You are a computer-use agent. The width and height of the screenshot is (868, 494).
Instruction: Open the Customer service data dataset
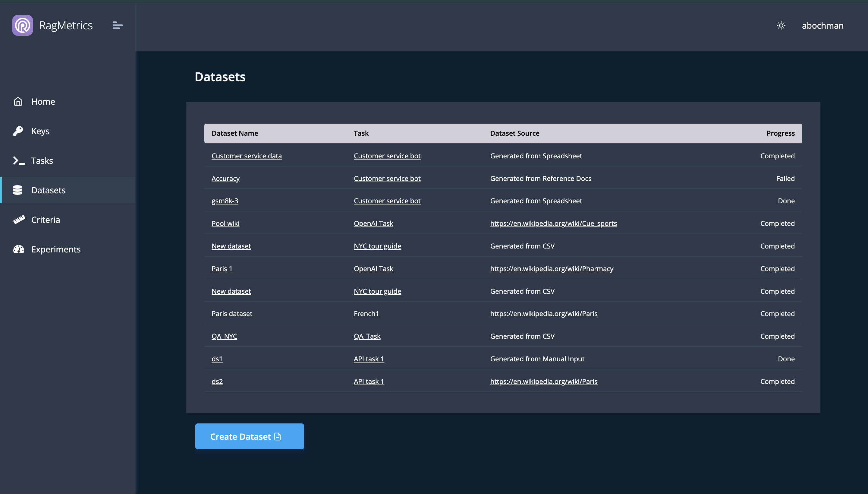tap(247, 156)
